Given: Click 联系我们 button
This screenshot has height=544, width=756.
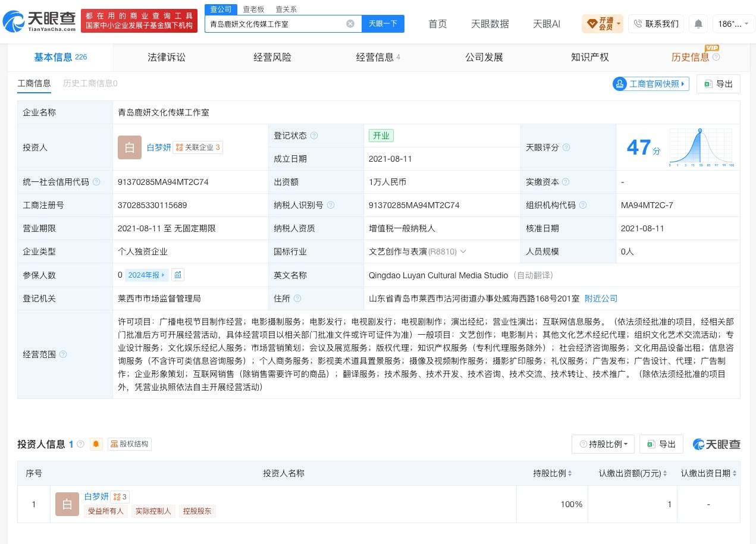Looking at the screenshot, I should [x=656, y=24].
